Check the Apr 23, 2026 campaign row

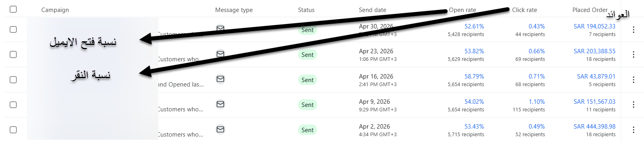(13, 54)
